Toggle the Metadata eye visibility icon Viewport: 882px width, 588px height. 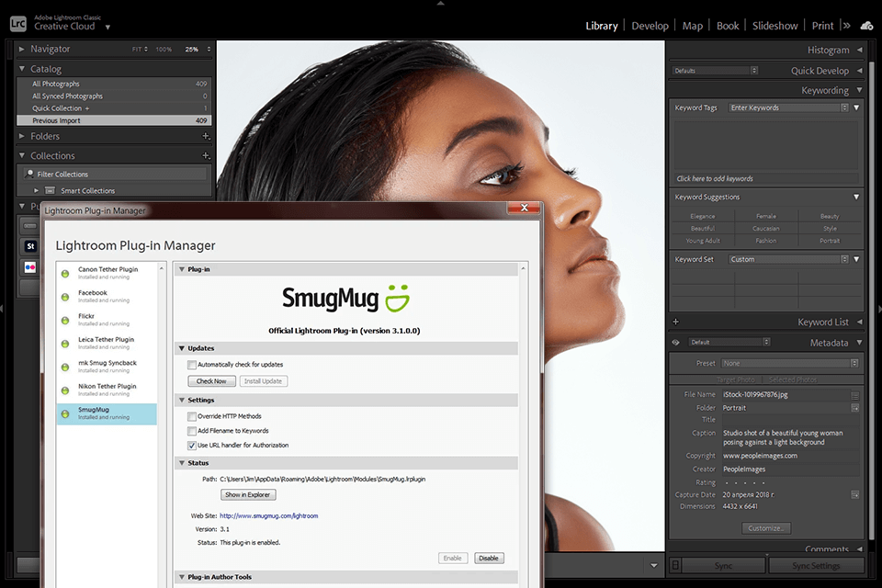pos(675,342)
